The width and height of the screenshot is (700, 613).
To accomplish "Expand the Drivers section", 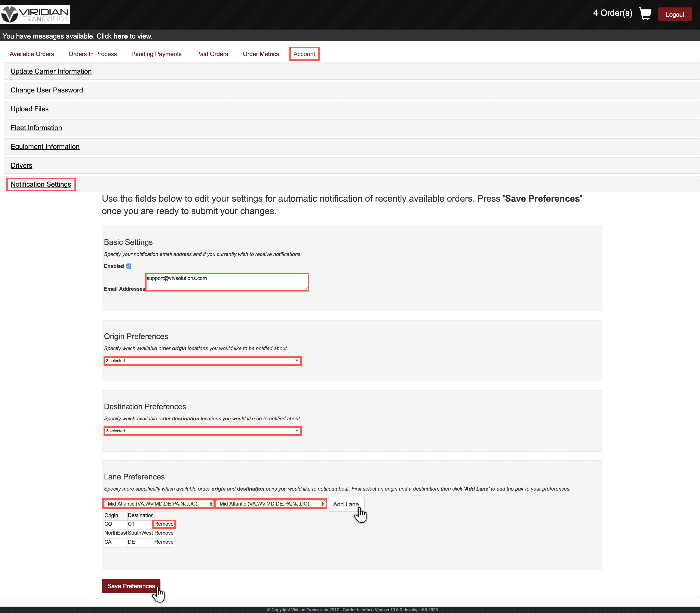I will click(x=22, y=166).
